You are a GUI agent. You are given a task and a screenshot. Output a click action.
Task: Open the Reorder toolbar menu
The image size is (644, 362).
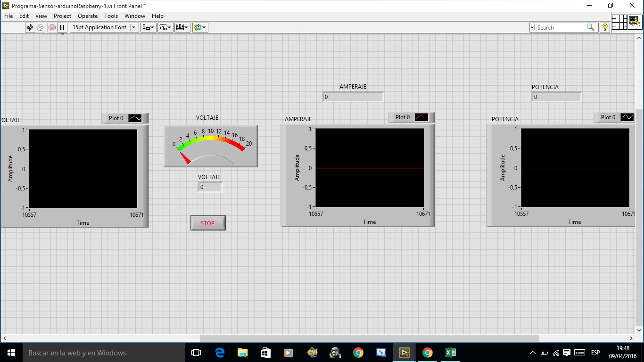(200, 27)
